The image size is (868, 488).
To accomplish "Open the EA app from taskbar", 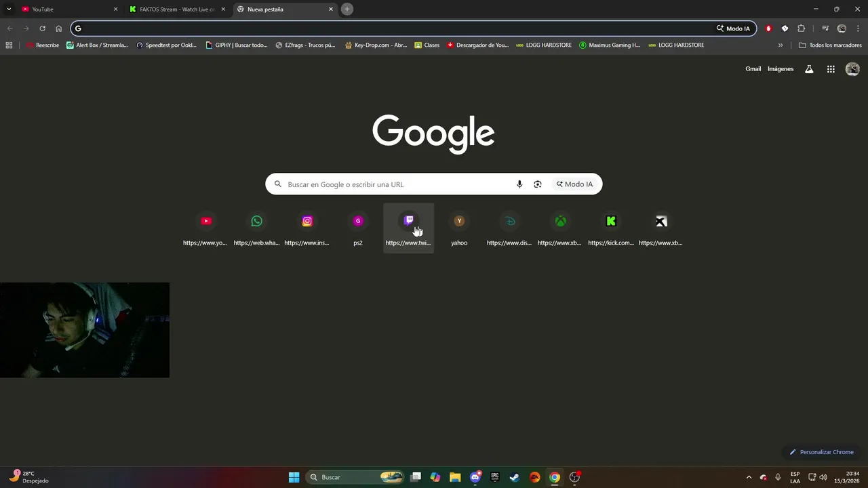I will [535, 477].
